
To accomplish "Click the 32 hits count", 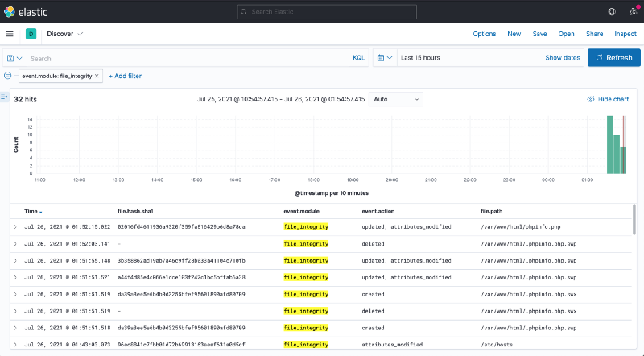I will 25,100.
